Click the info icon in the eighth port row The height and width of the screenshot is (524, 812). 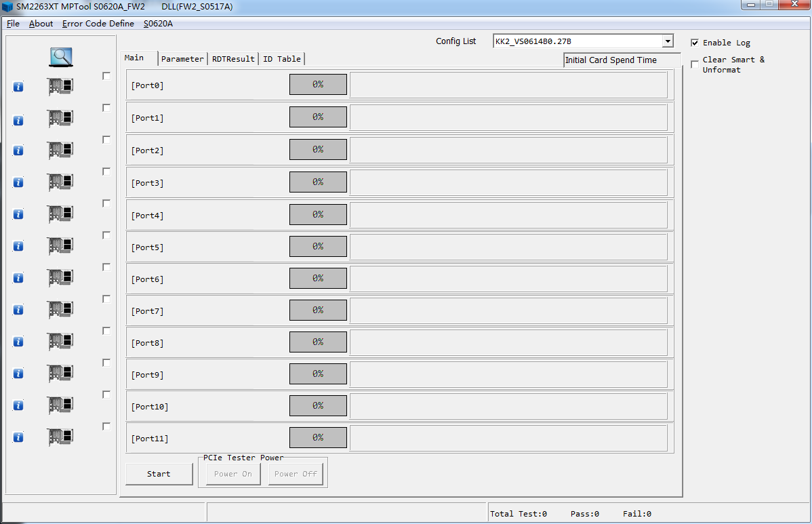point(18,310)
